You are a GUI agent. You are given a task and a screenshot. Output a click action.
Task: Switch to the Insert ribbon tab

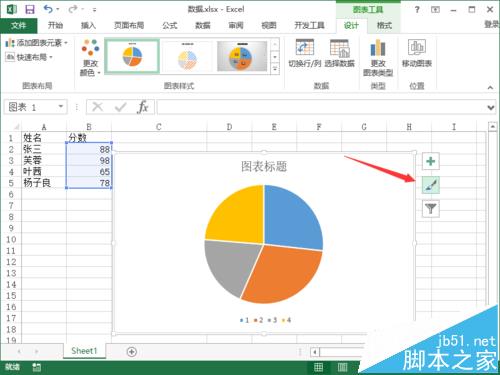pyautogui.click(x=88, y=25)
